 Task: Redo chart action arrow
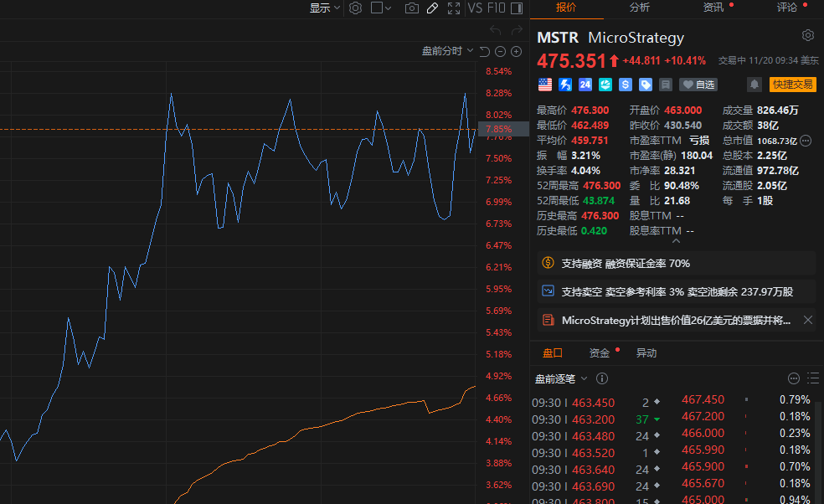(518, 30)
